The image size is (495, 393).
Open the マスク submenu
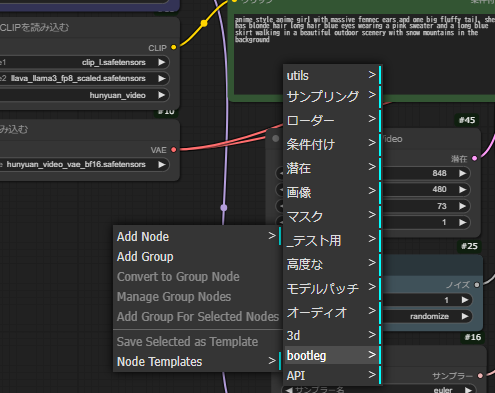pyautogui.click(x=332, y=216)
